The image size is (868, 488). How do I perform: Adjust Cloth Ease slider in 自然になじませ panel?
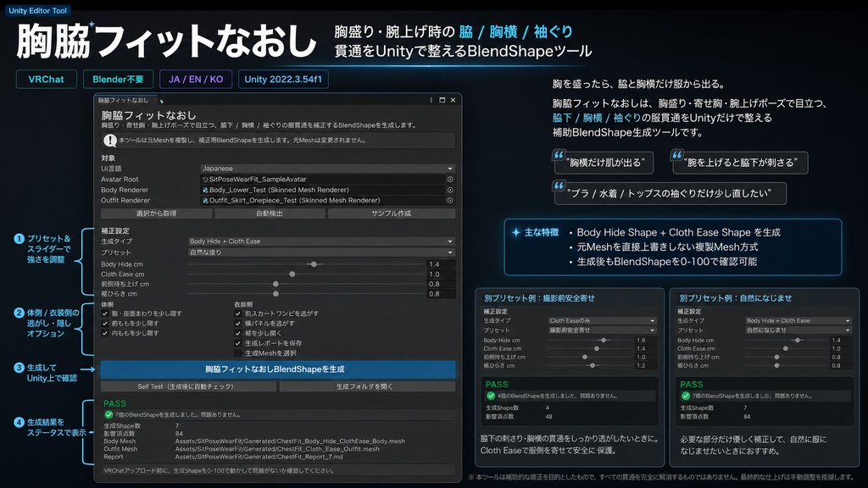tap(785, 348)
